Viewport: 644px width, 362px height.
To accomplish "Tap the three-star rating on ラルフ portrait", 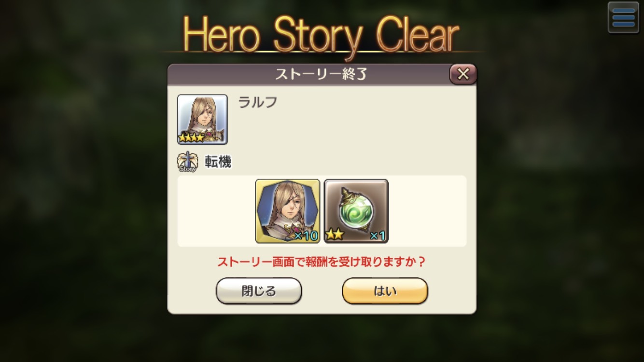I will [191, 138].
